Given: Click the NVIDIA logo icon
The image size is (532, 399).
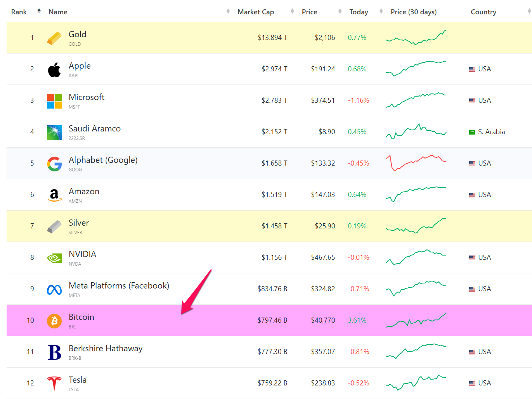Looking at the screenshot, I should click(54, 258).
